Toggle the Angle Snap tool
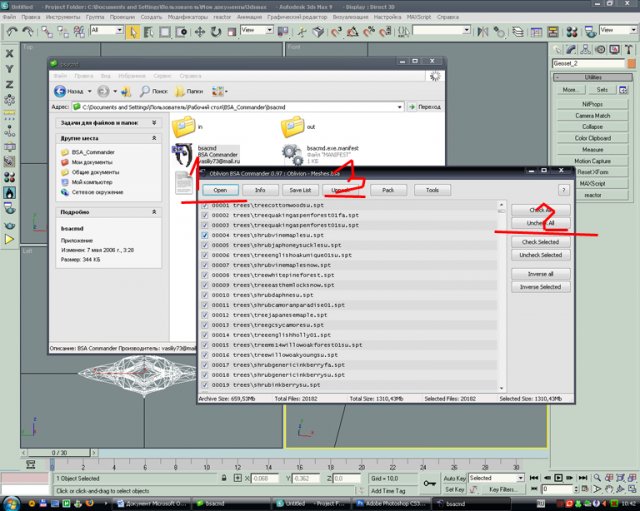This screenshot has height=511, width=640. point(353,31)
